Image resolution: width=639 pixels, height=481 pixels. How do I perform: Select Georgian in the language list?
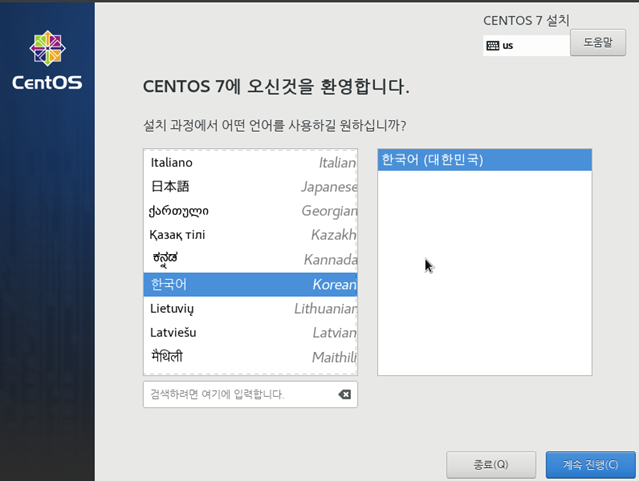tap(250, 211)
